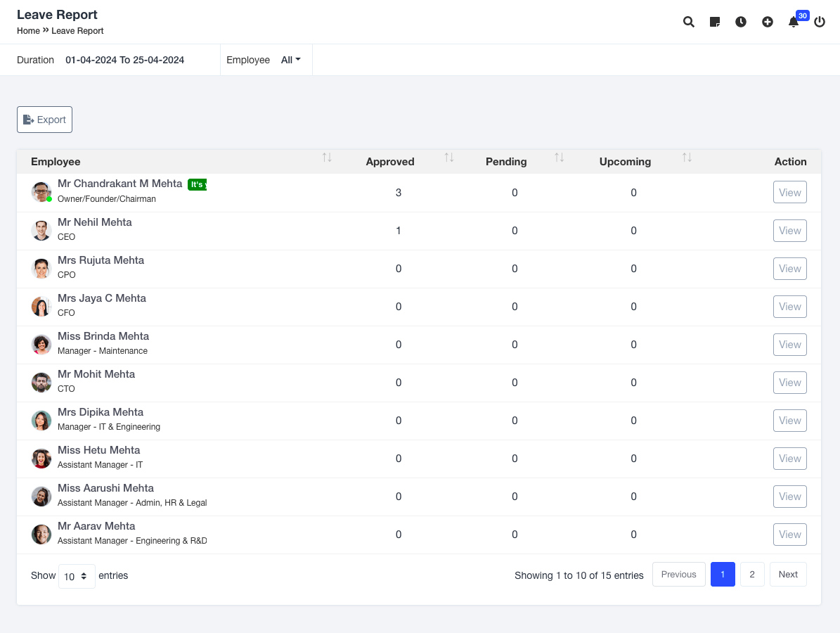View Mr Nehil Mehta's leave details
This screenshot has height=633, width=840.
(x=789, y=231)
